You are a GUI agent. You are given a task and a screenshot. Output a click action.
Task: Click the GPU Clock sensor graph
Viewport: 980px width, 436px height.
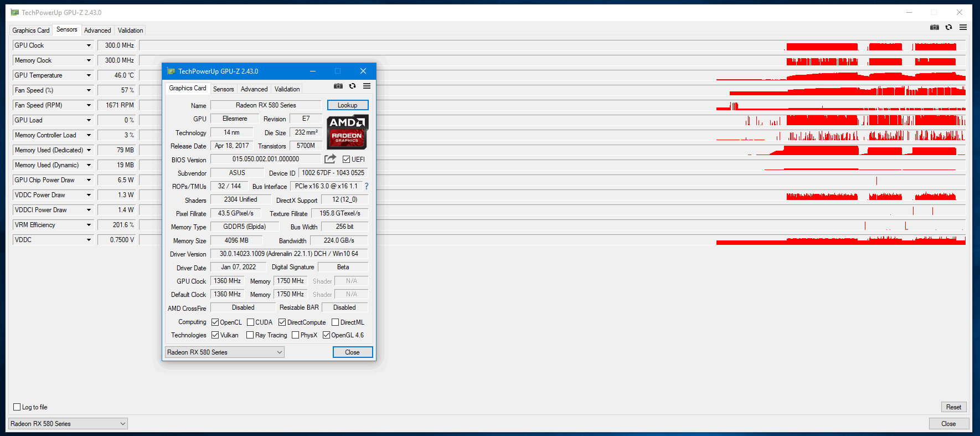click(x=553, y=45)
